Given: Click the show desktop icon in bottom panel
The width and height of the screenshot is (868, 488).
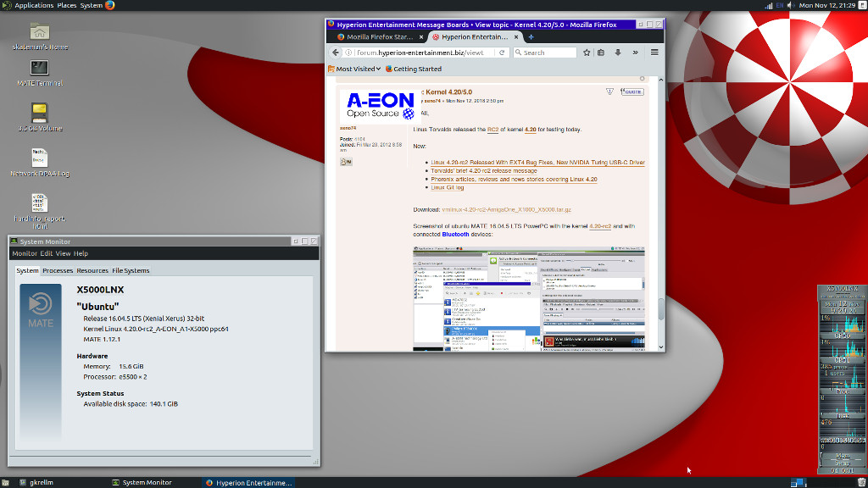Looking at the screenshot, I should [x=5, y=482].
